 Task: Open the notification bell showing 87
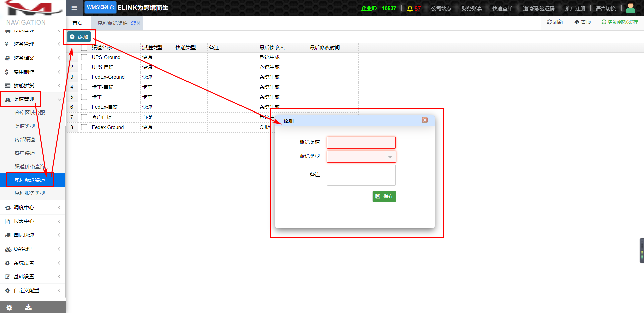(414, 8)
